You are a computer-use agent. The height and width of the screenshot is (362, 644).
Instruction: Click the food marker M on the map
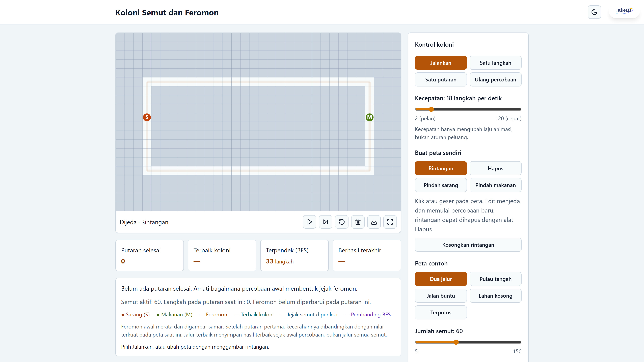pyautogui.click(x=369, y=117)
